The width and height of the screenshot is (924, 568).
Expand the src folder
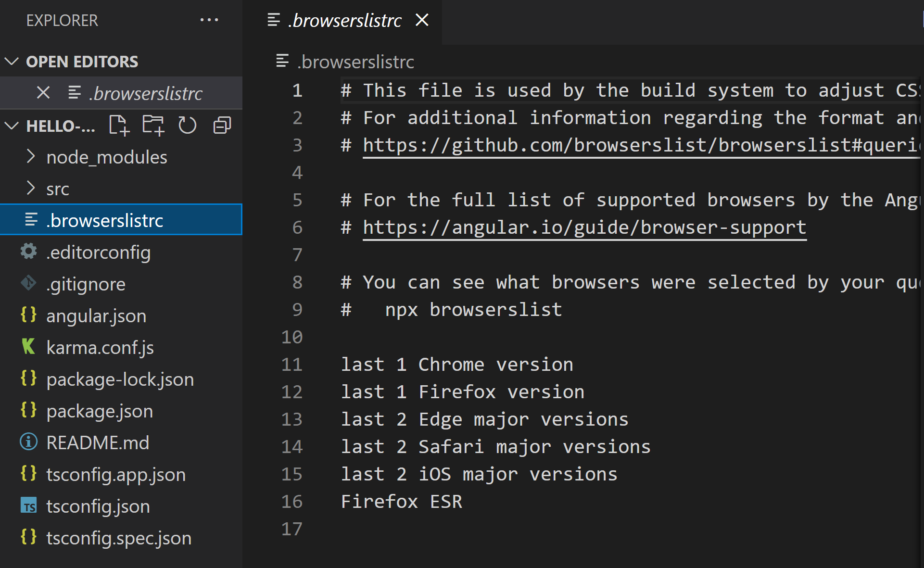point(57,189)
